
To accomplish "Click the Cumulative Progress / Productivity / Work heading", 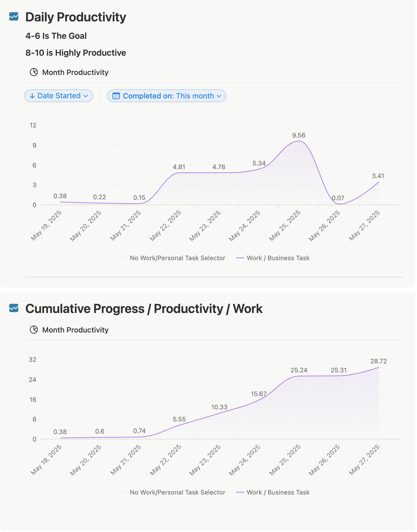I will (144, 309).
